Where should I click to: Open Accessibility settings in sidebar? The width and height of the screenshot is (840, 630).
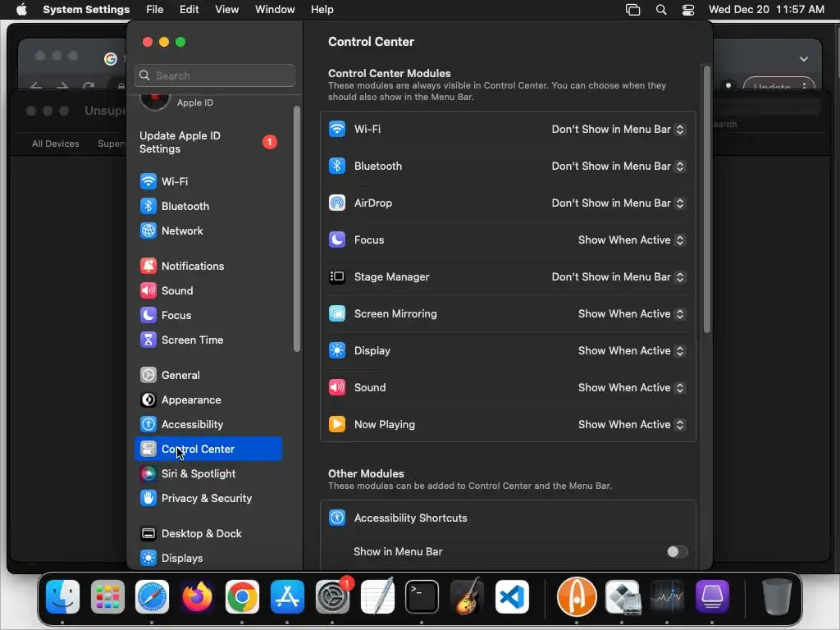[x=208, y=424]
